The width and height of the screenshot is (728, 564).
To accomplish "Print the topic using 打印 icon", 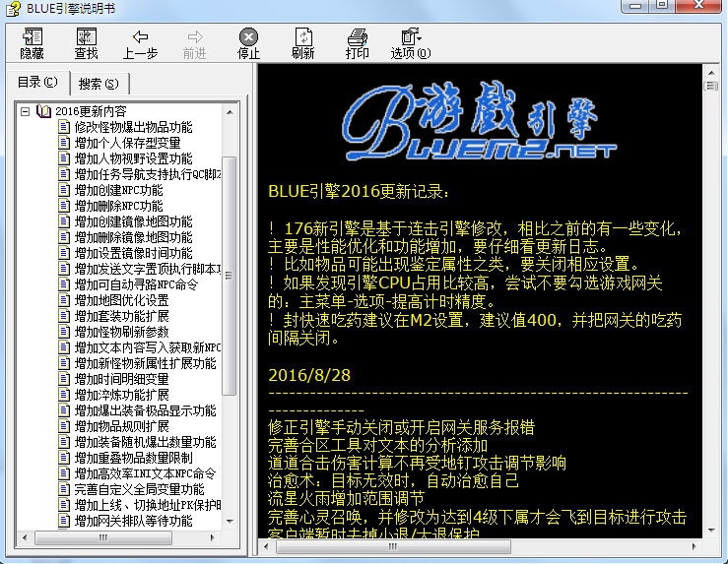I will [x=358, y=37].
